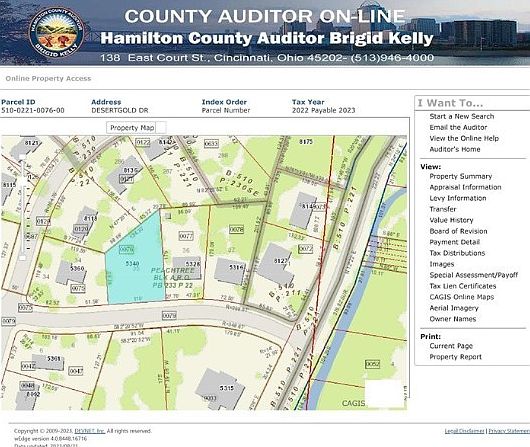Viewport: 530px width, 447px height.
Task: View Value History
Action: tap(451, 220)
